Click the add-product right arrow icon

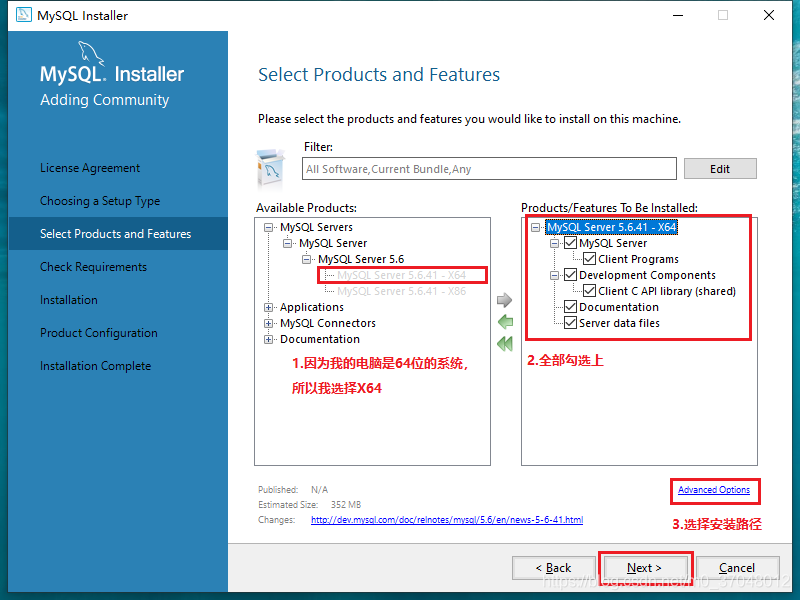(x=504, y=300)
